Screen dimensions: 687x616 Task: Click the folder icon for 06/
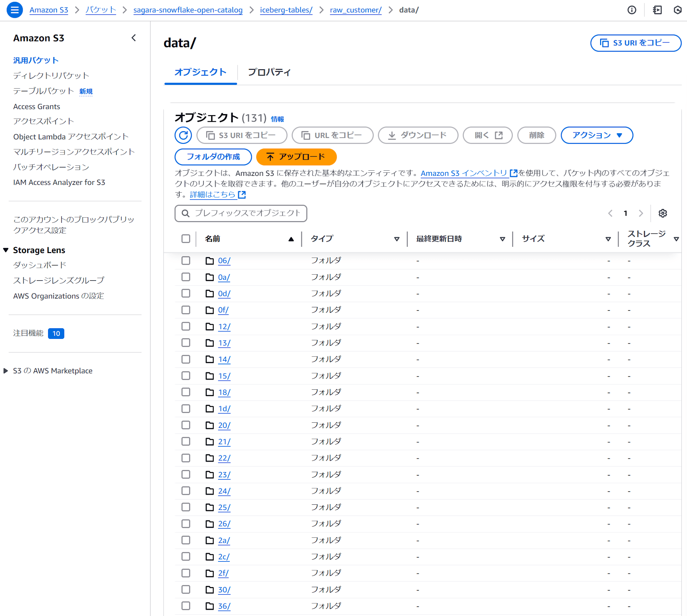210,261
